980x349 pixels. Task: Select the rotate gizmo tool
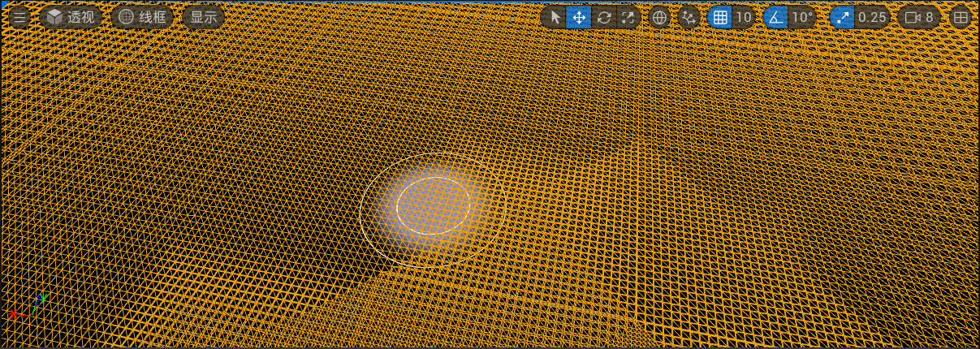pyautogui.click(x=603, y=17)
